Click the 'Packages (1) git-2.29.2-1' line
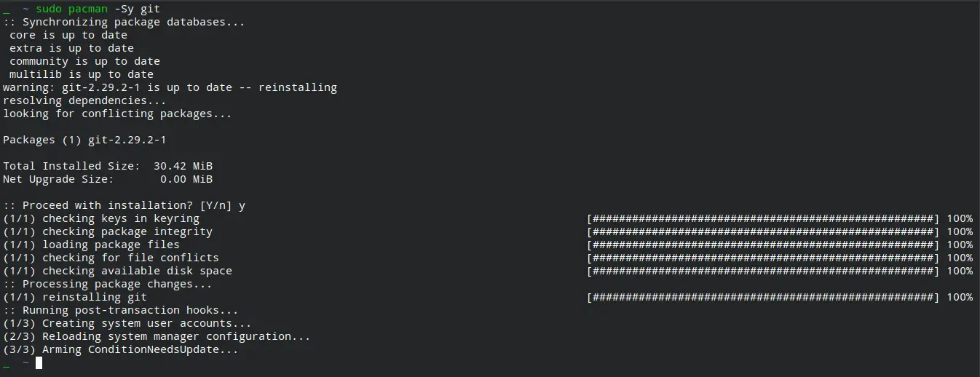This screenshot has height=377, width=980. pyautogui.click(x=84, y=140)
